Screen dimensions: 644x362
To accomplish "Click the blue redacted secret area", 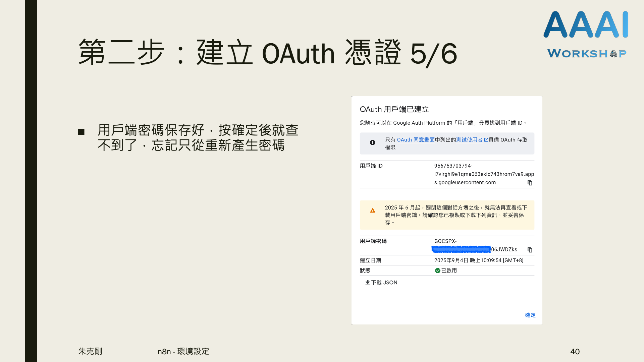I will [x=461, y=249].
